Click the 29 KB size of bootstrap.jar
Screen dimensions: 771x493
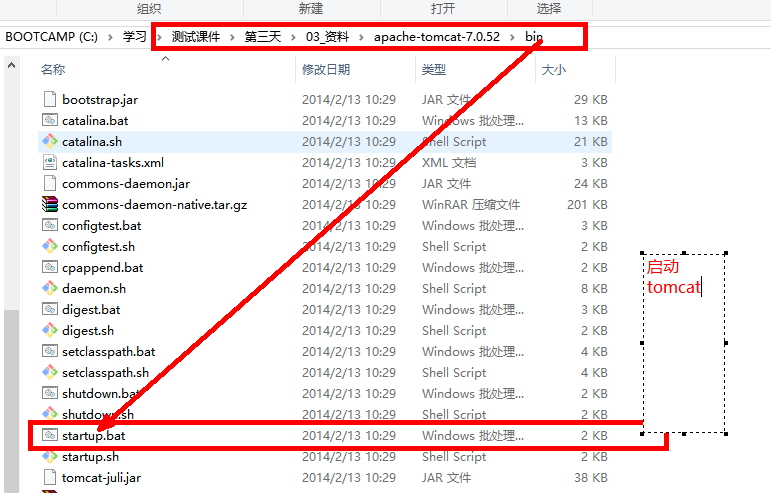(x=591, y=100)
